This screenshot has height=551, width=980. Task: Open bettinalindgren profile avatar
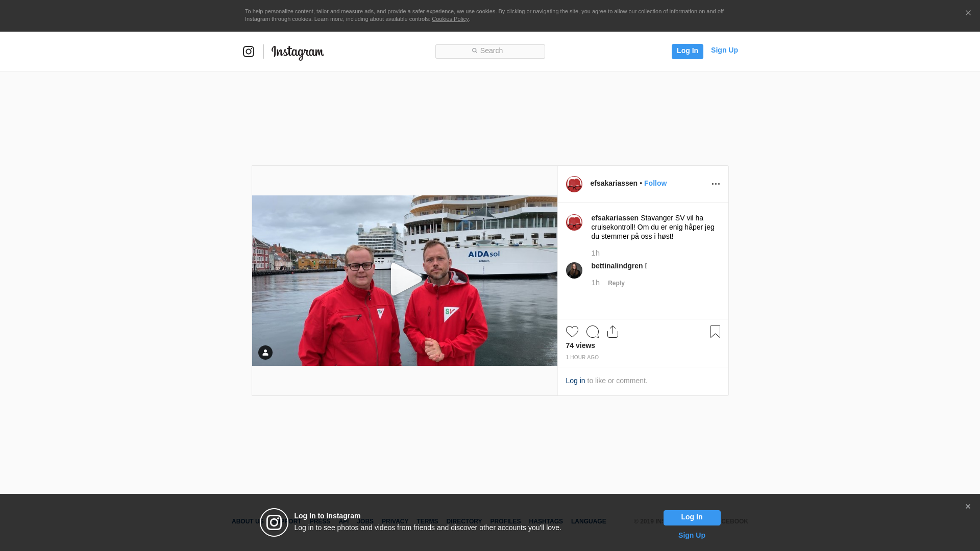[x=574, y=270]
